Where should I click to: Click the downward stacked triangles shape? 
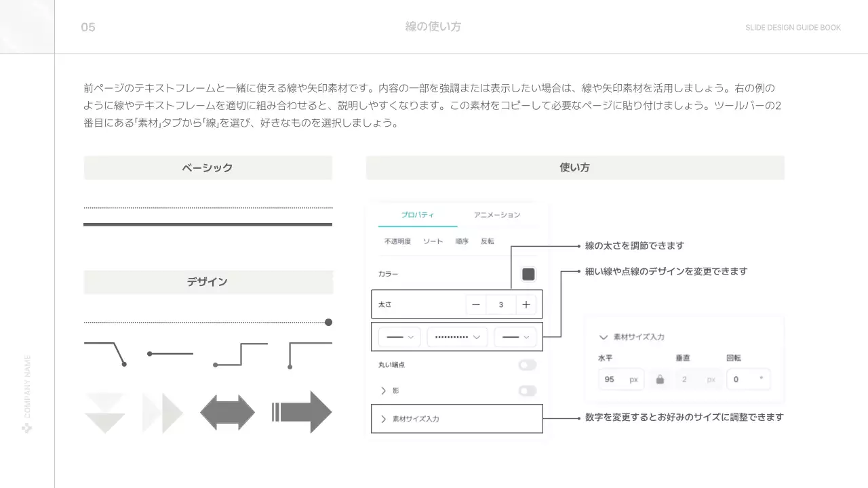[104, 412]
